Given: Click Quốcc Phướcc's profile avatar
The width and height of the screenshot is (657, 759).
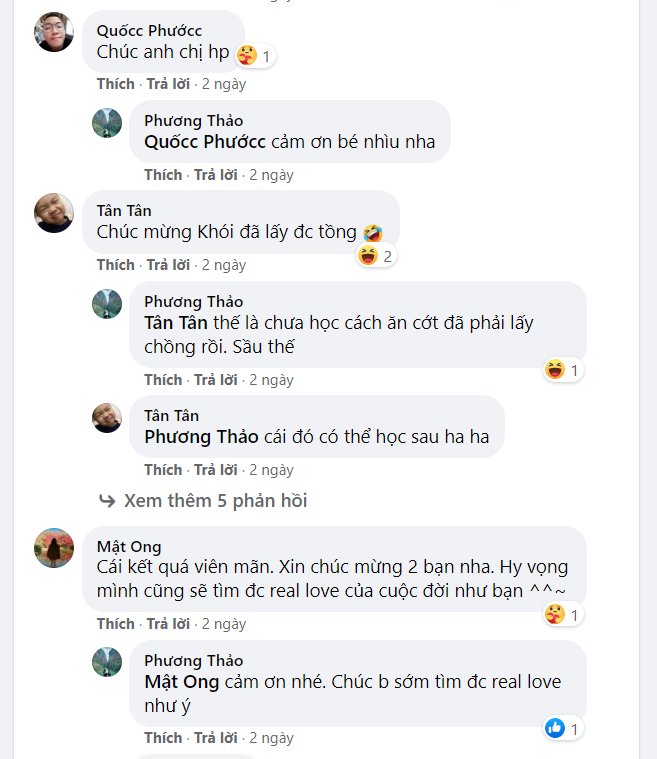Looking at the screenshot, I should click(x=54, y=32).
